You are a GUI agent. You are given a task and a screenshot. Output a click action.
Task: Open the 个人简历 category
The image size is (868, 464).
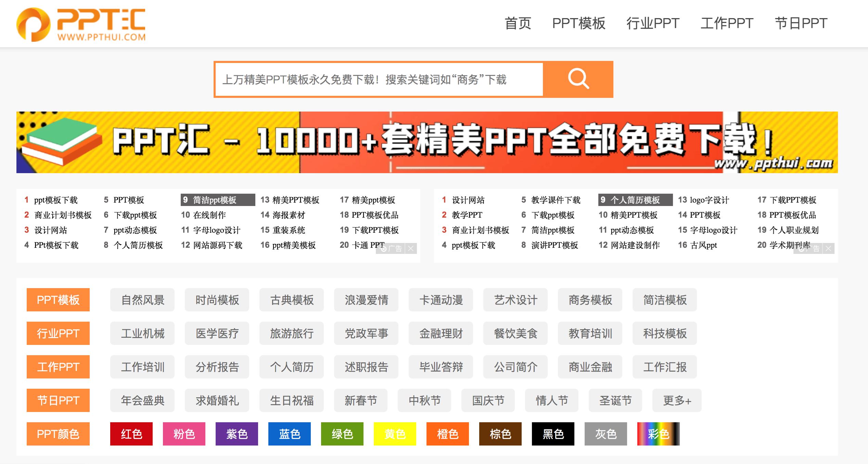(x=291, y=367)
